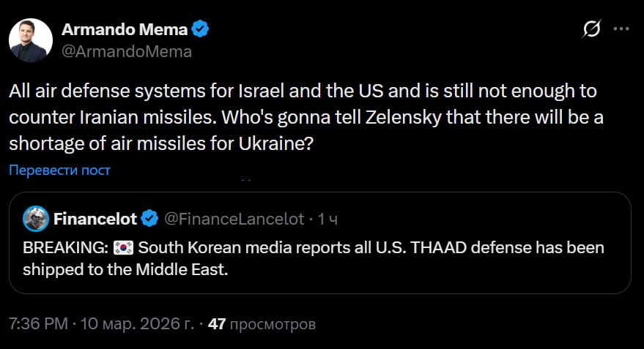
Task: Click the verified badge next to Financelot
Action: (150, 219)
